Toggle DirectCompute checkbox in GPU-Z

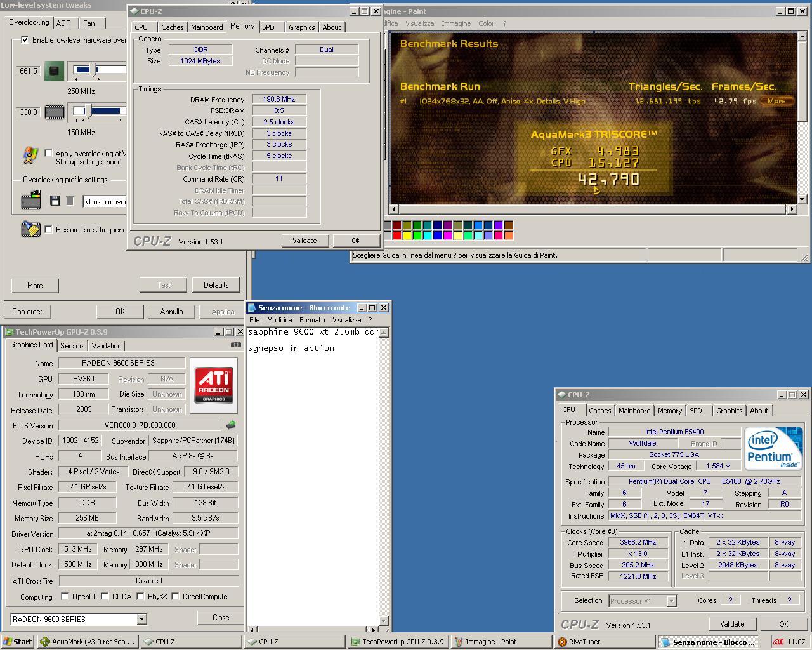point(176,596)
